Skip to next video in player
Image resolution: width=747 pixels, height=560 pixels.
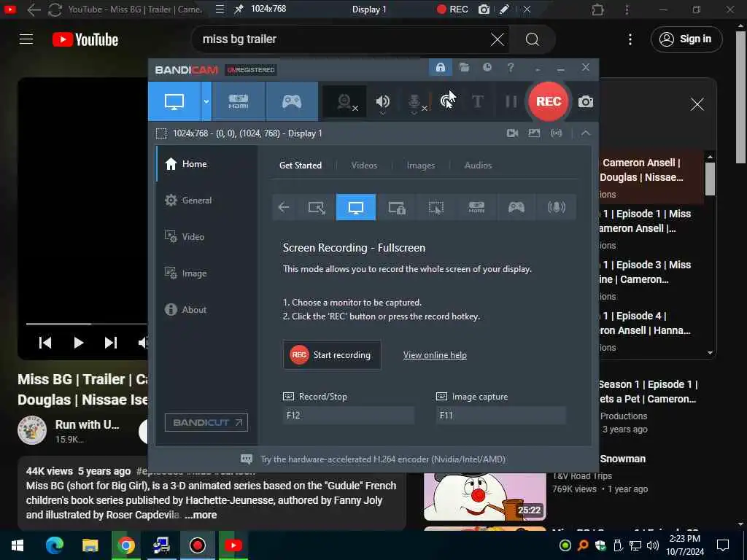(111, 343)
